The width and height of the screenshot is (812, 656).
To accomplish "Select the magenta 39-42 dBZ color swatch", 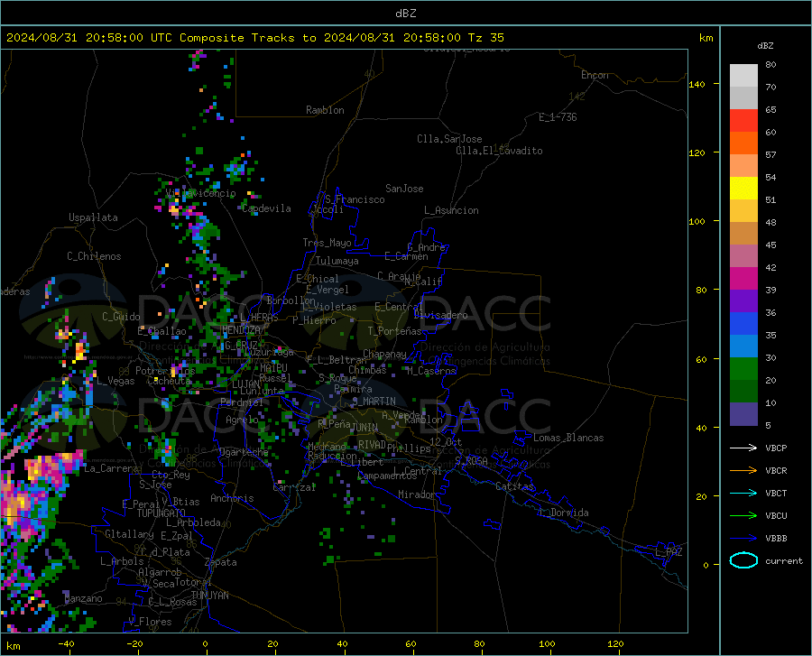I will tap(743, 279).
